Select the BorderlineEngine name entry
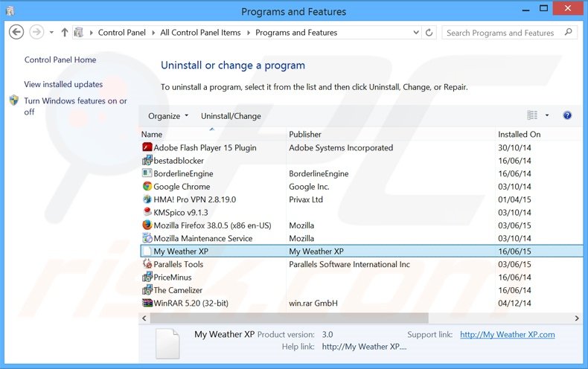Image resolution: width=588 pixels, height=369 pixels. tap(183, 173)
